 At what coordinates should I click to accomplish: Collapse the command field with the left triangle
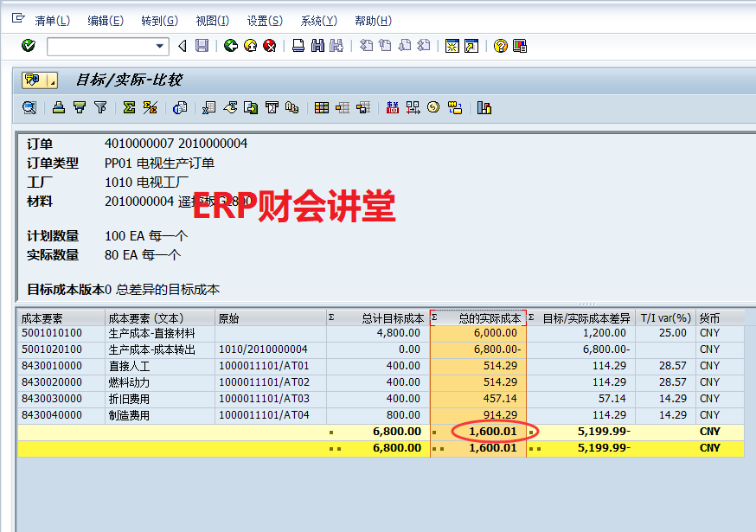182,46
